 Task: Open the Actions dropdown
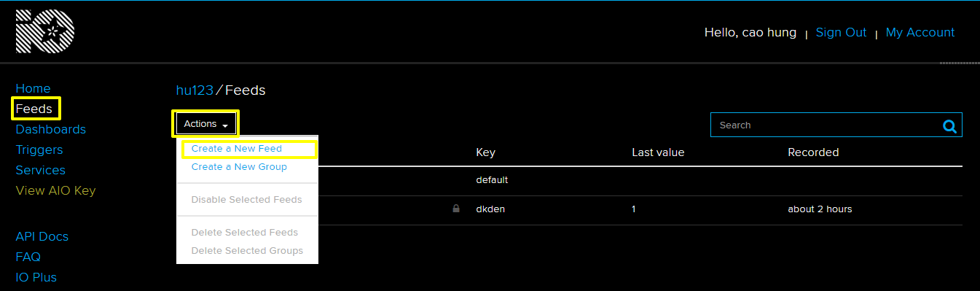(206, 124)
